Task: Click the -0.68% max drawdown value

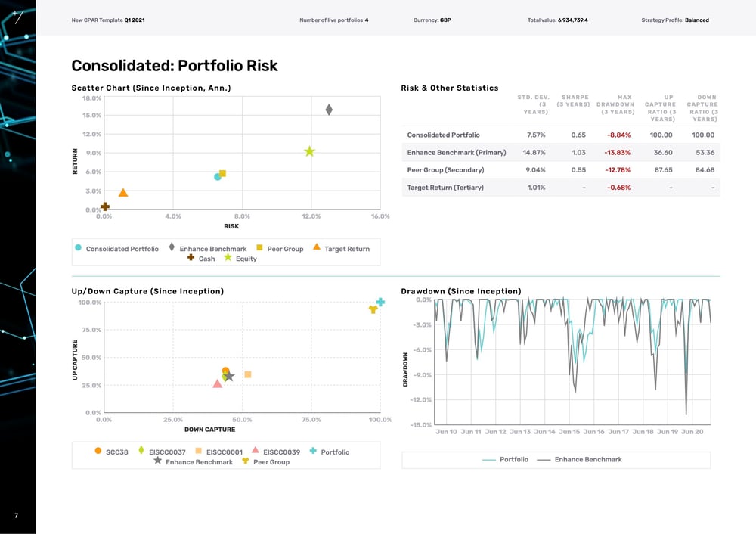Action: pos(618,187)
